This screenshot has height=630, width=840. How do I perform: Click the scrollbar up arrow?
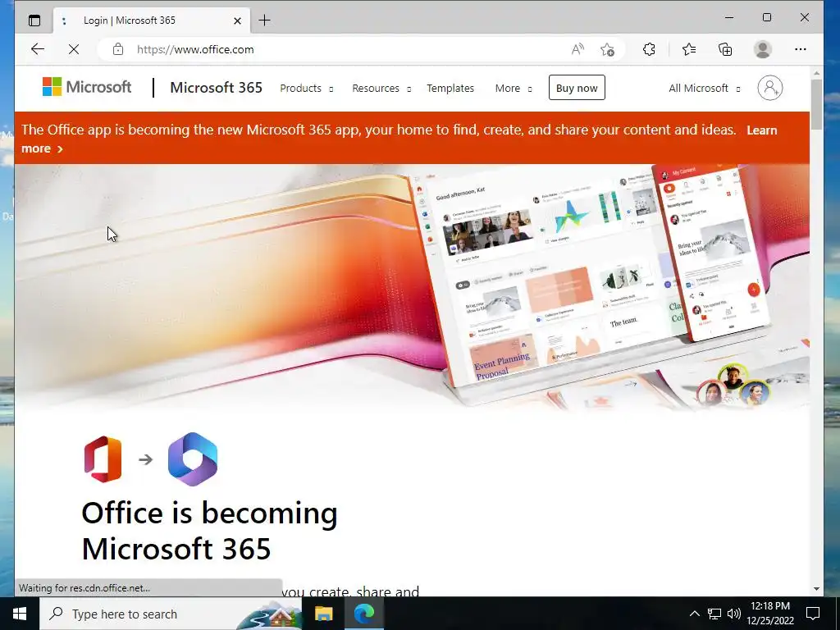[x=816, y=72]
